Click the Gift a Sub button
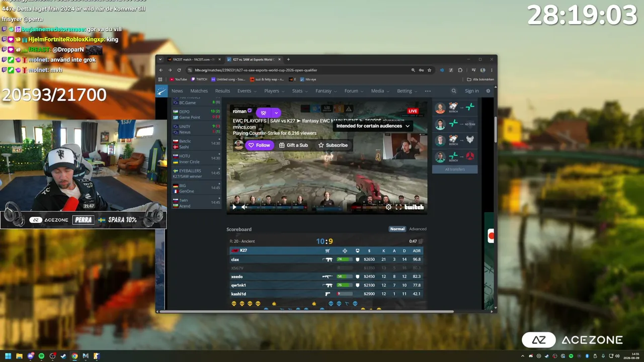 (x=293, y=145)
